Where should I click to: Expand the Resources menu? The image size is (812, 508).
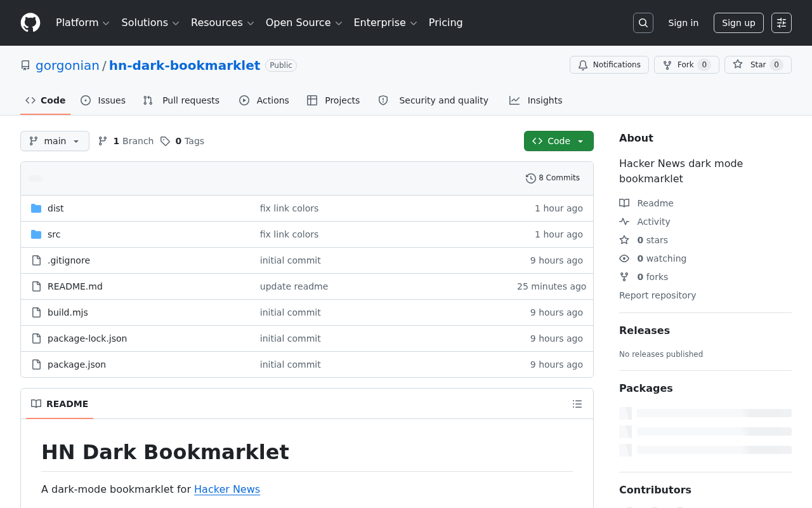pos(222,23)
